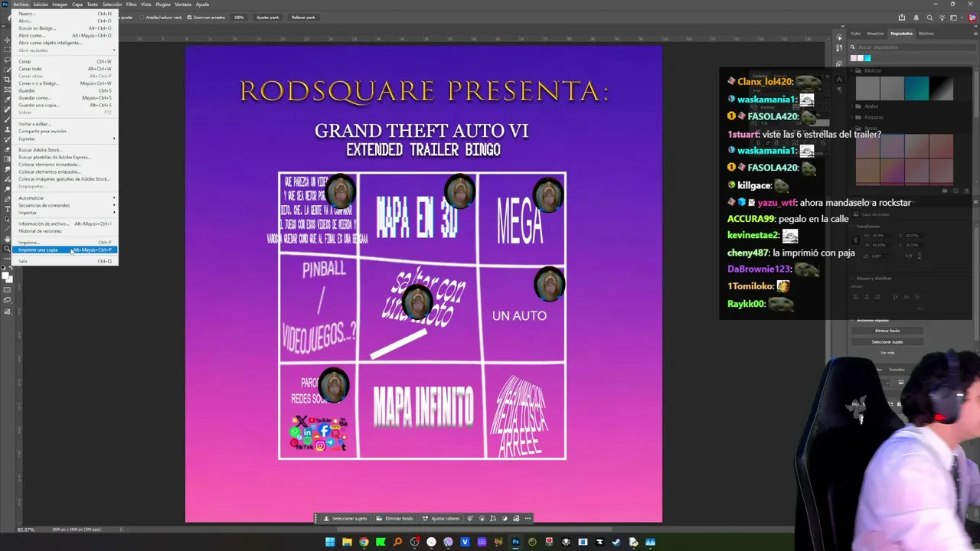Select the Zoom magnifier tool
The width and height of the screenshot is (980, 551).
(8, 249)
